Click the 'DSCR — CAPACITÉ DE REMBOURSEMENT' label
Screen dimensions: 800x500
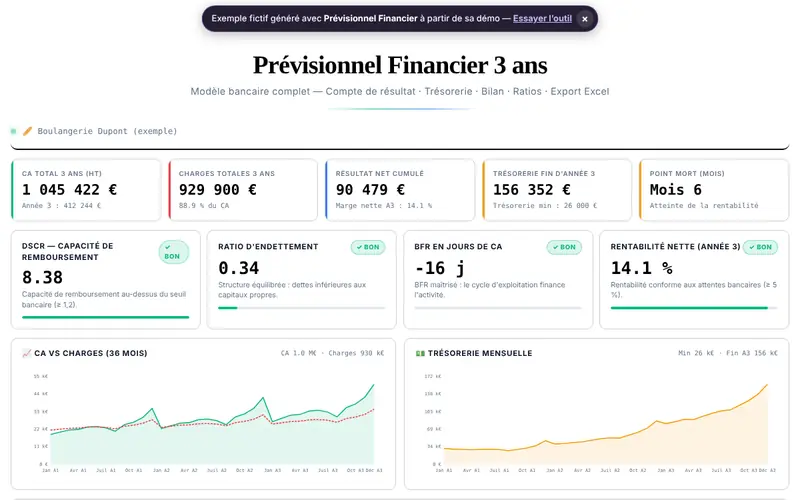(x=67, y=252)
